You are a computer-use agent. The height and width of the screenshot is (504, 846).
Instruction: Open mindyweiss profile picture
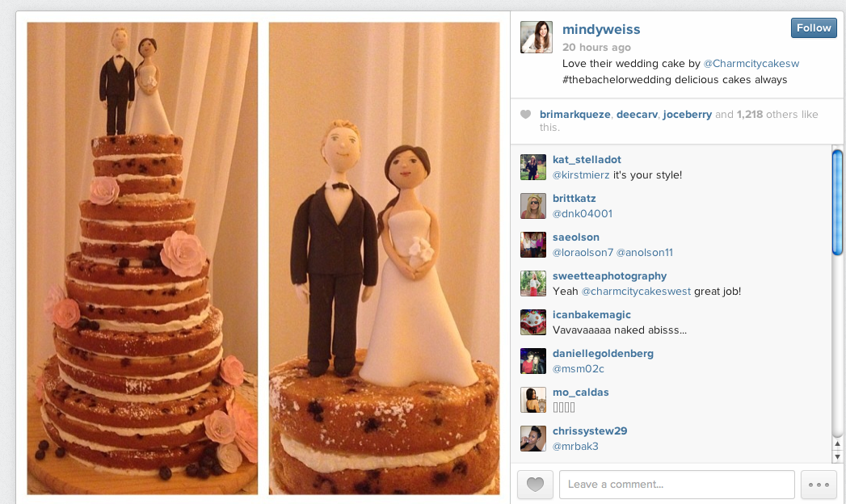coord(537,37)
